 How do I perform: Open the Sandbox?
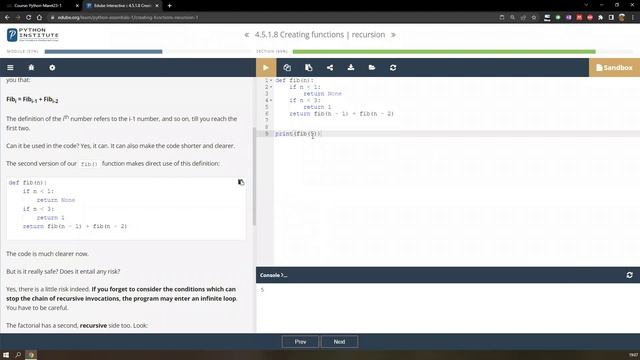click(614, 68)
